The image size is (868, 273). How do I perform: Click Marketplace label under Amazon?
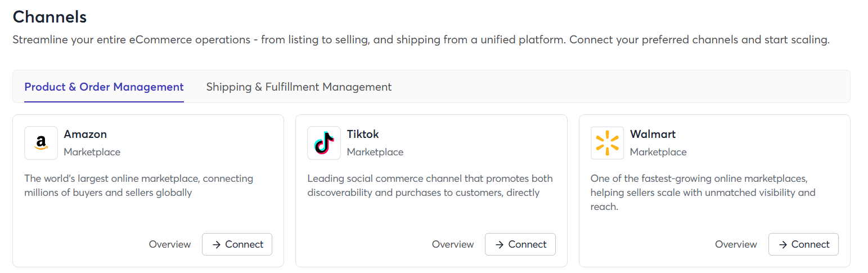(x=92, y=152)
